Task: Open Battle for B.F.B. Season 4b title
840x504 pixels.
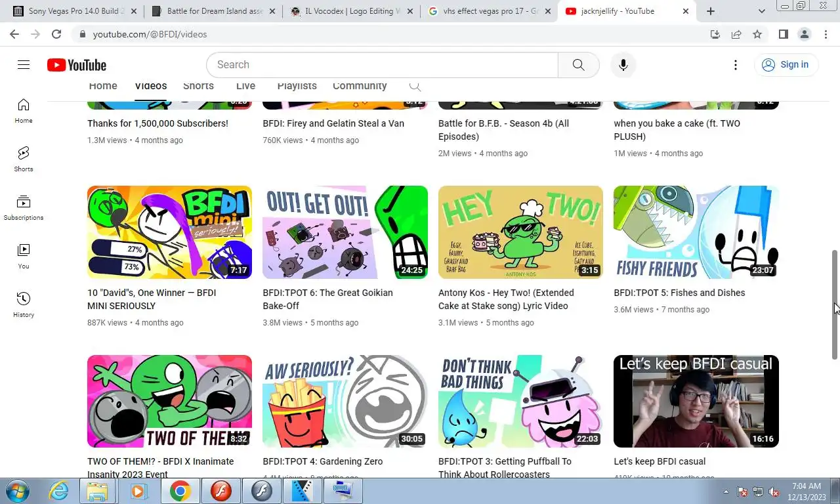Action: coord(503,130)
